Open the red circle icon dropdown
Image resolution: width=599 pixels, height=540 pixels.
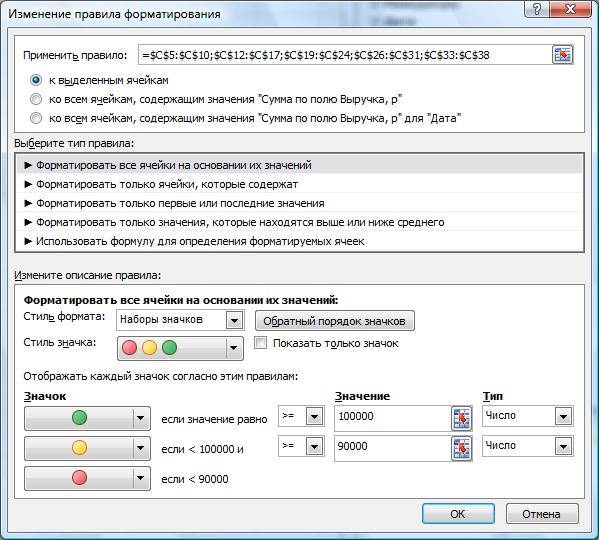click(x=87, y=478)
